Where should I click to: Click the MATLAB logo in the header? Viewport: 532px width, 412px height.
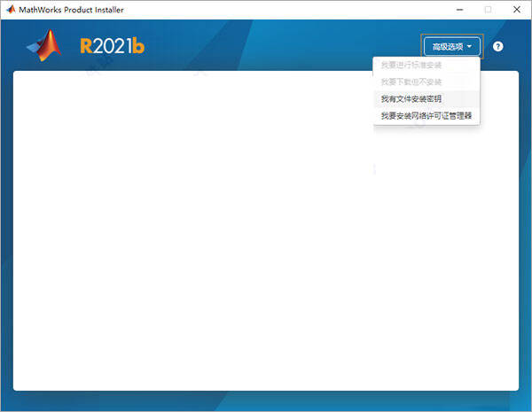[43, 45]
